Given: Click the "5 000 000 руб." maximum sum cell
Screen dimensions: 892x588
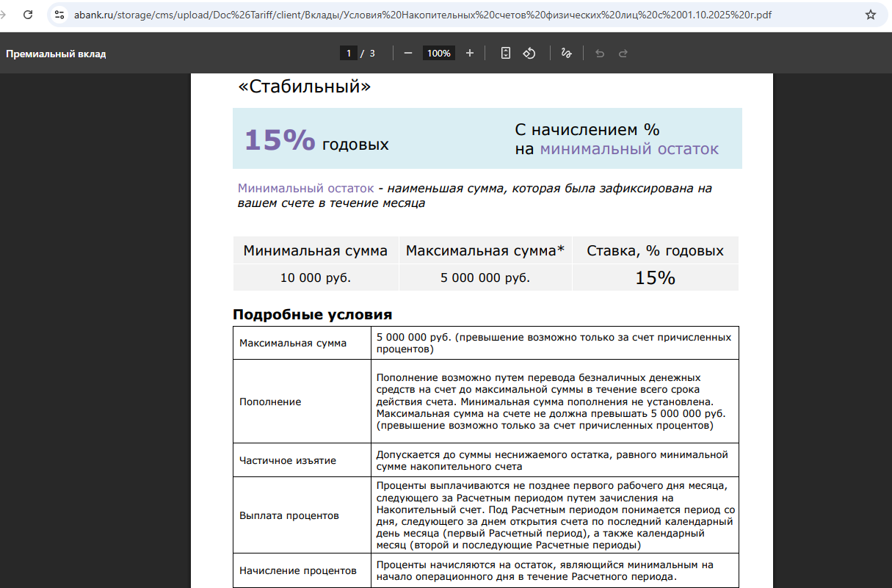Looking at the screenshot, I should coord(485,278).
